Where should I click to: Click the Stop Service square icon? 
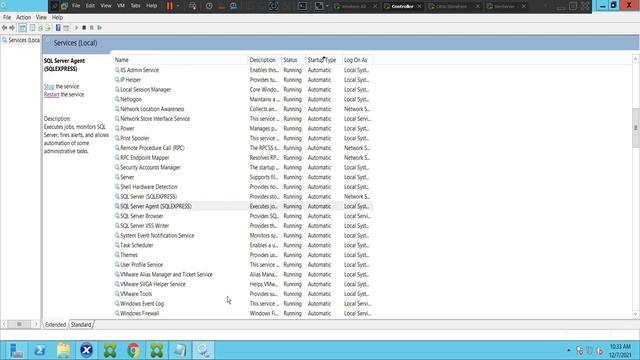point(84,28)
